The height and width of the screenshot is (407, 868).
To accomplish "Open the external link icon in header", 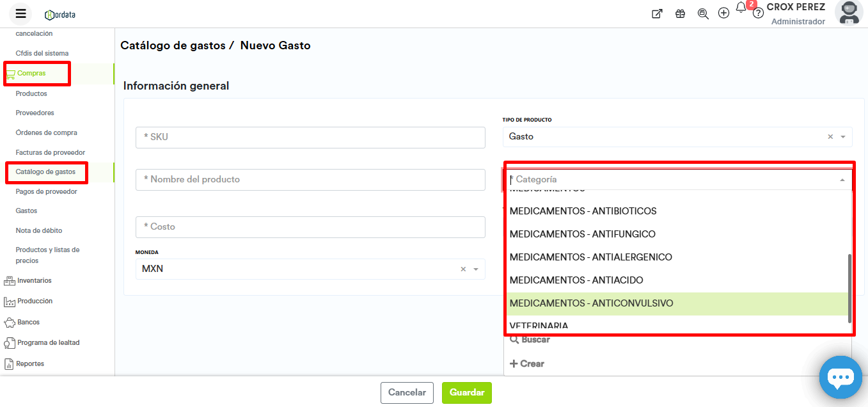I will tap(657, 13).
